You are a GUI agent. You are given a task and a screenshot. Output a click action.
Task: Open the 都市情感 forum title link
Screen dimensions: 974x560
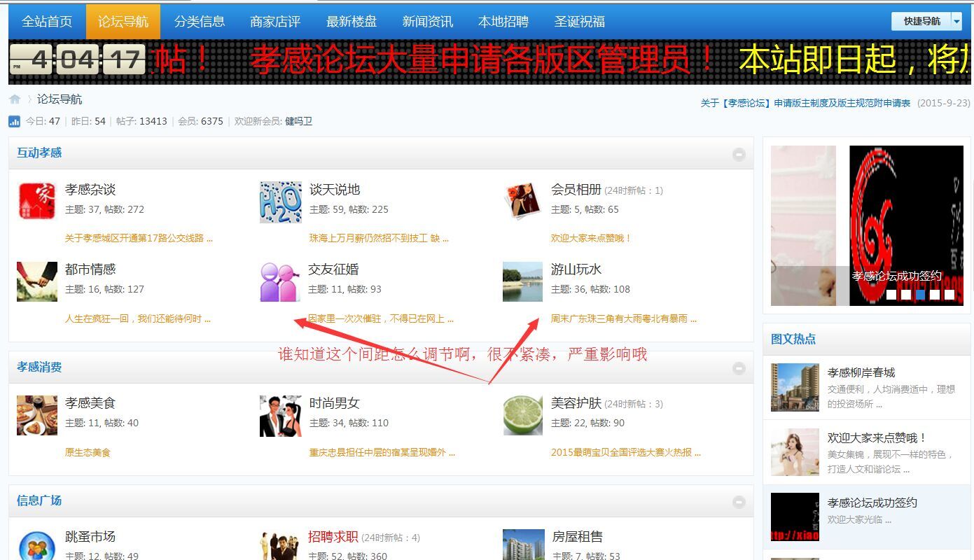[90, 269]
